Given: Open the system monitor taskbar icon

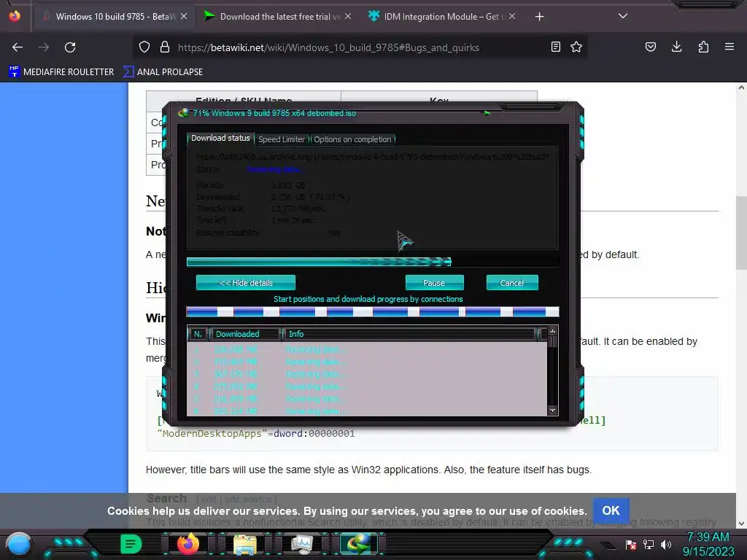Looking at the screenshot, I should pos(301,544).
